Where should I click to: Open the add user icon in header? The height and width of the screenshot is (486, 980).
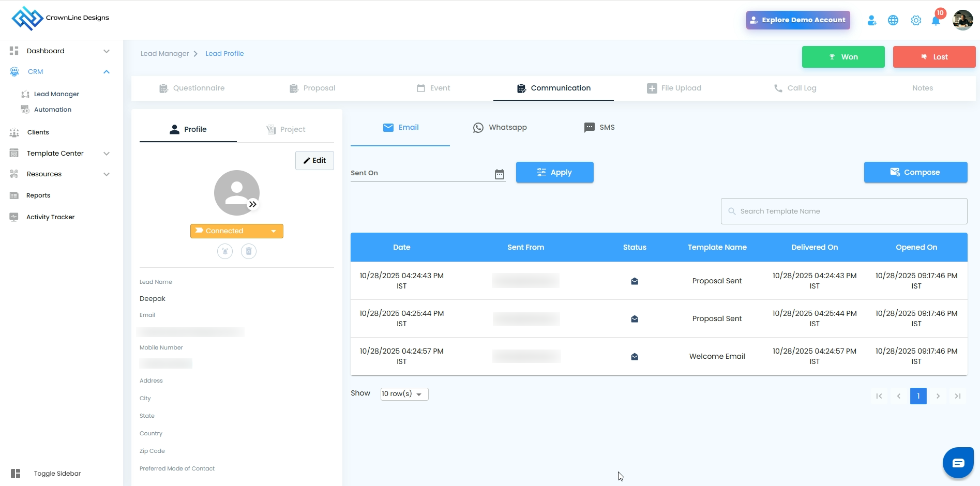tap(872, 20)
